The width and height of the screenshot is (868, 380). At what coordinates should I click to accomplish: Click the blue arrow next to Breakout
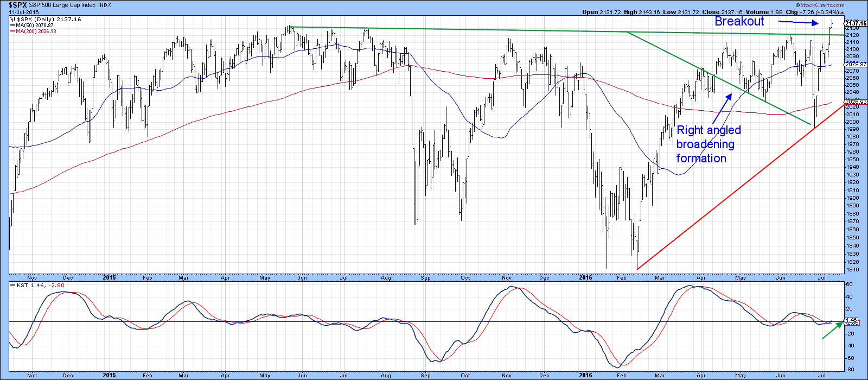(798, 22)
